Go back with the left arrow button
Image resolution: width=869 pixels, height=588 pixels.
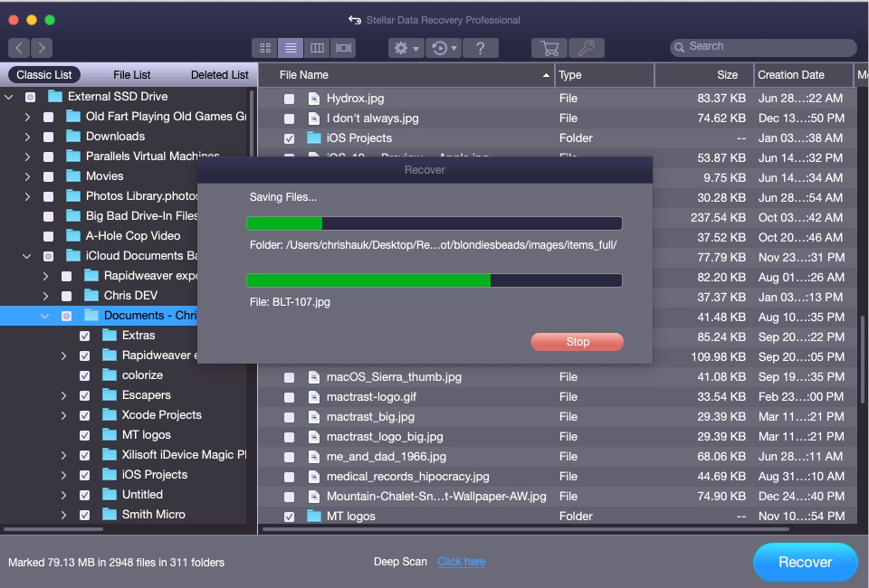[19, 48]
